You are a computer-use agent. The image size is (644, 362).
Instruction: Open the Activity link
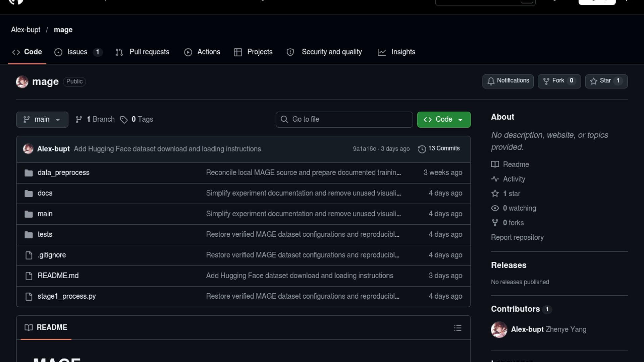tap(508, 179)
